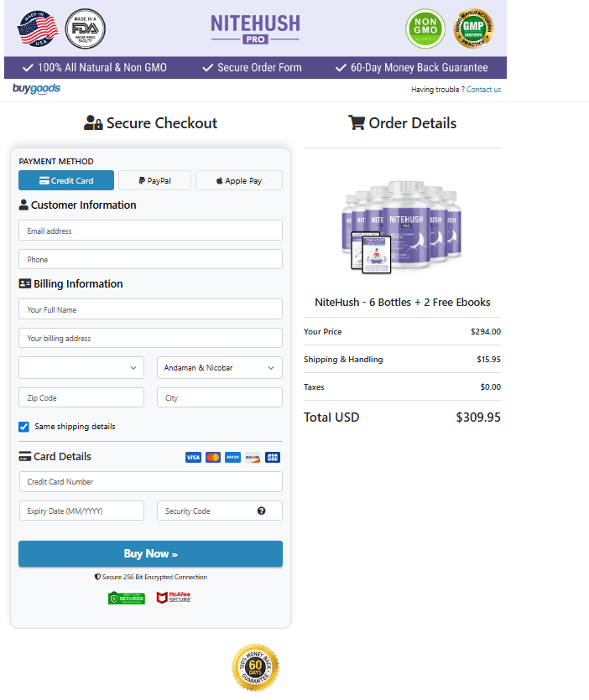Click the FDA Registered Facility badge
589x700 pixels.
pyautogui.click(x=85, y=28)
